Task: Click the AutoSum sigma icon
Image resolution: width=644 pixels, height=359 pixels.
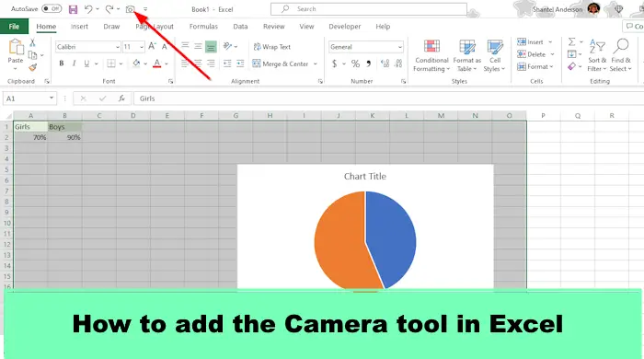Action: click(571, 41)
